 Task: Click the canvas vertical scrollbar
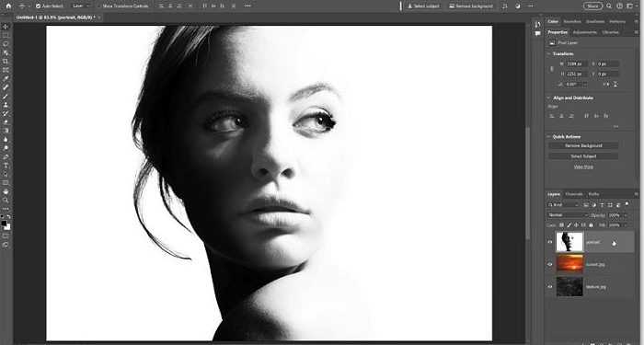[528, 183]
